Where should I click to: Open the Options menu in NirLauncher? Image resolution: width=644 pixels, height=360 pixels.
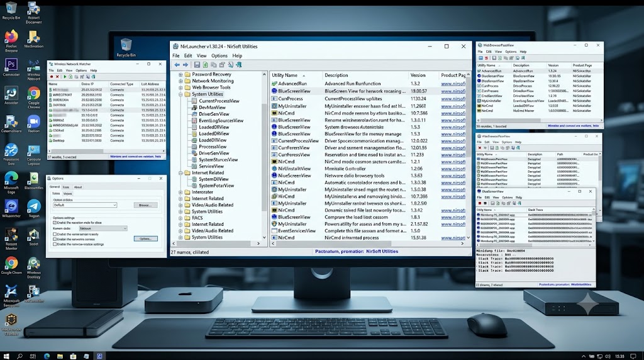point(219,55)
